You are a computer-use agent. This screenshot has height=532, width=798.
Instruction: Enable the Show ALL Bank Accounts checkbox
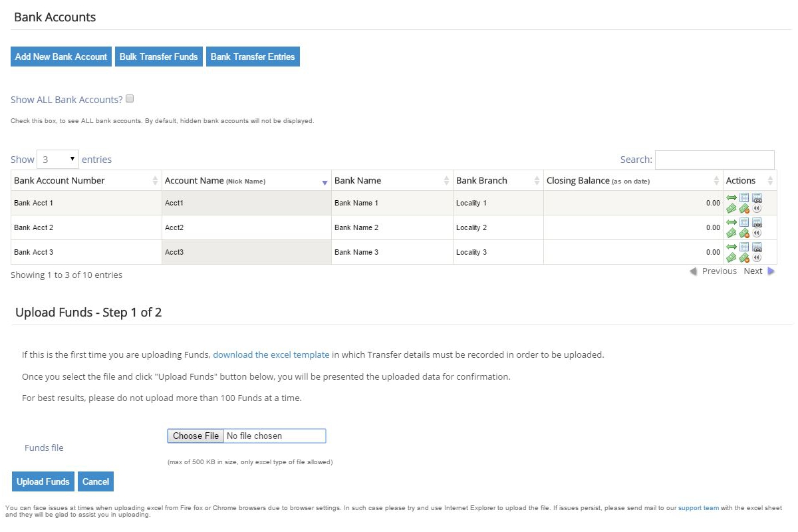tap(130, 98)
